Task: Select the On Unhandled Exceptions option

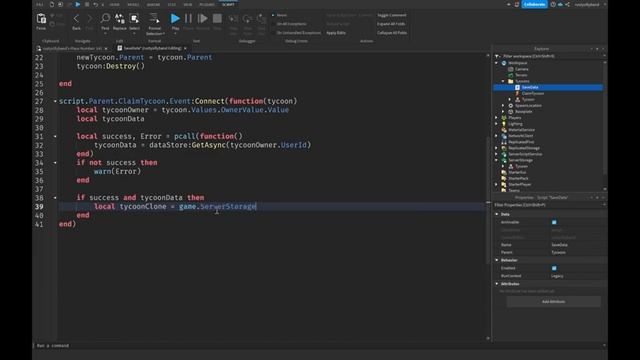Action: click(x=299, y=33)
